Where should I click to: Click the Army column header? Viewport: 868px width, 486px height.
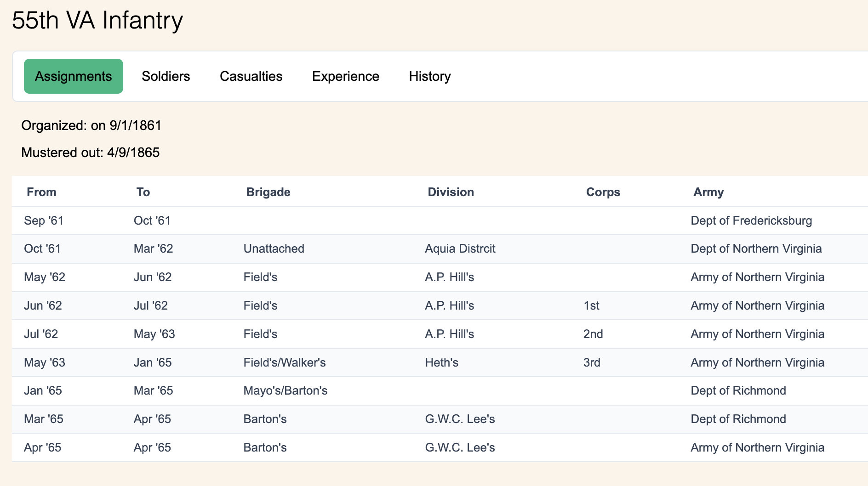click(x=708, y=192)
